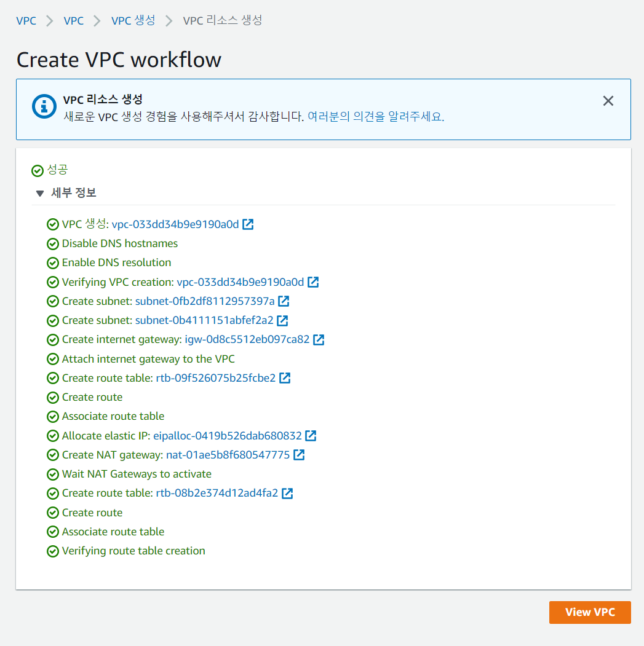Select 'Enable DNS resolution' text

click(117, 262)
